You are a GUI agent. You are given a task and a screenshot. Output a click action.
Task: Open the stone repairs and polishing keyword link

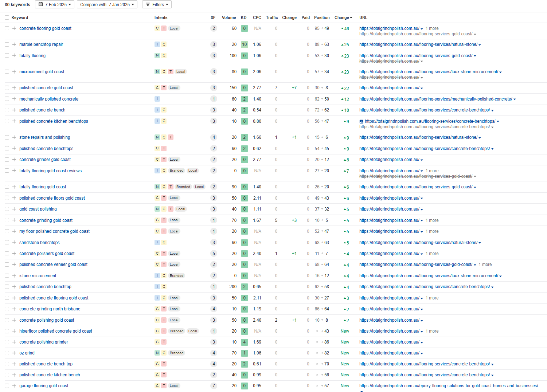click(44, 137)
